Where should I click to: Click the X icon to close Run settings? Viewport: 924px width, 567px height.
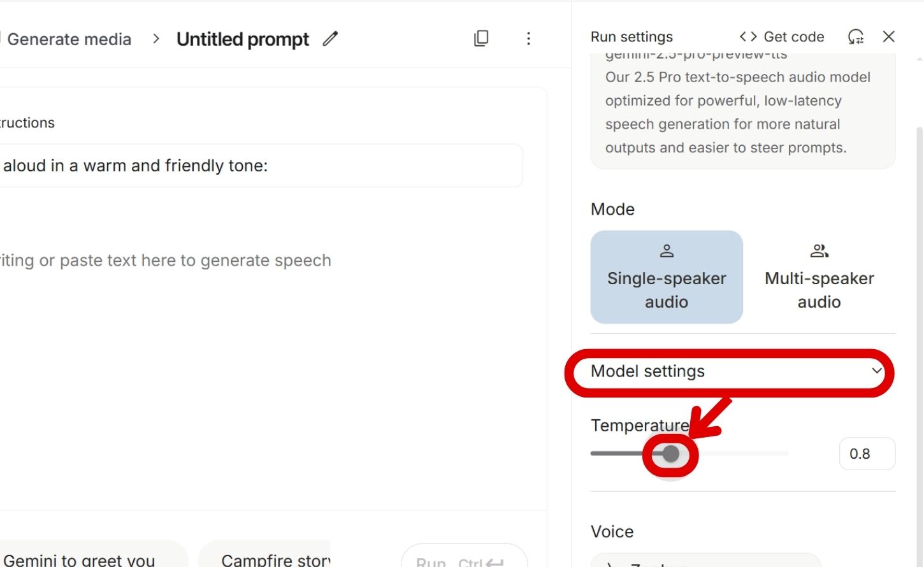tap(888, 36)
